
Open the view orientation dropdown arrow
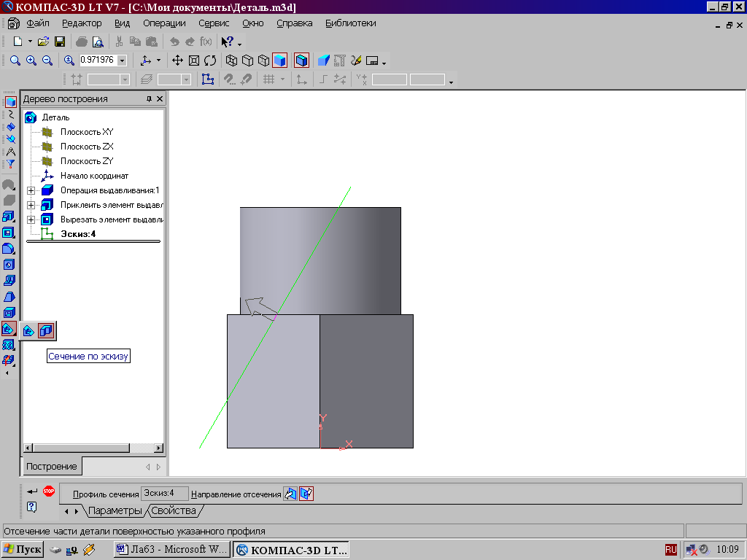(x=158, y=61)
